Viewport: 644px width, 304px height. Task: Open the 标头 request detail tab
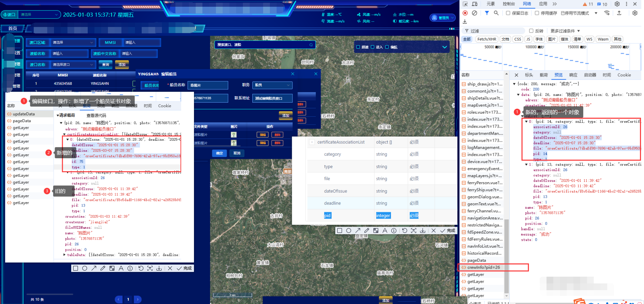coord(529,75)
